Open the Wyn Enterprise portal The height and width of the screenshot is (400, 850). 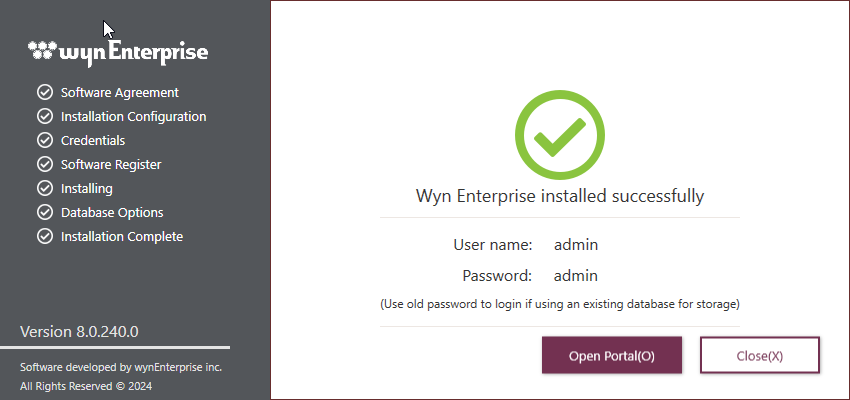tap(611, 356)
